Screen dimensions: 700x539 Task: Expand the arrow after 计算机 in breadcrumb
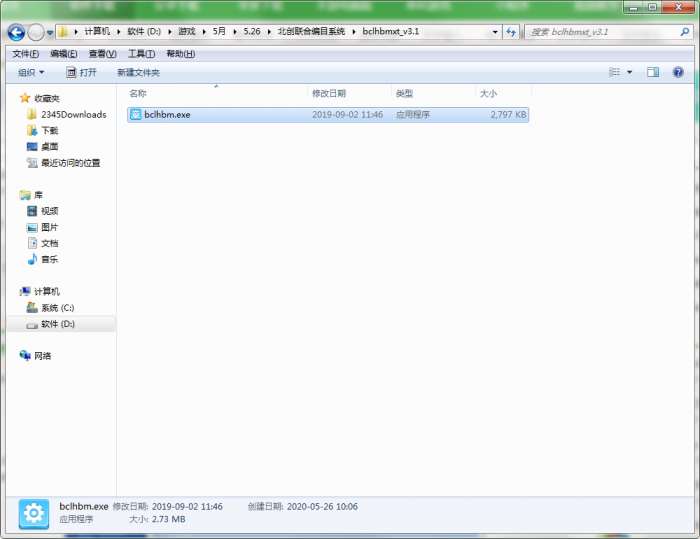[x=119, y=32]
